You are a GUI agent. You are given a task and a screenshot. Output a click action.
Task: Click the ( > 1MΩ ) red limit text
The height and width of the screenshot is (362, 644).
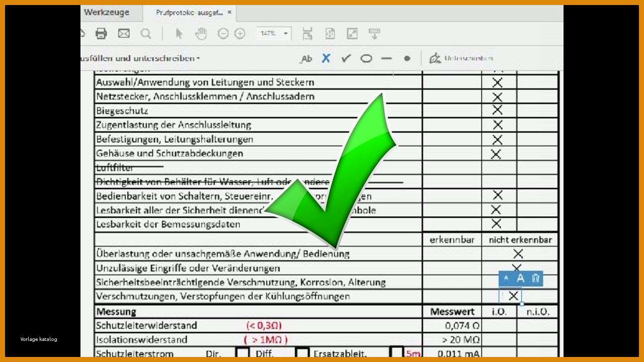[266, 339]
